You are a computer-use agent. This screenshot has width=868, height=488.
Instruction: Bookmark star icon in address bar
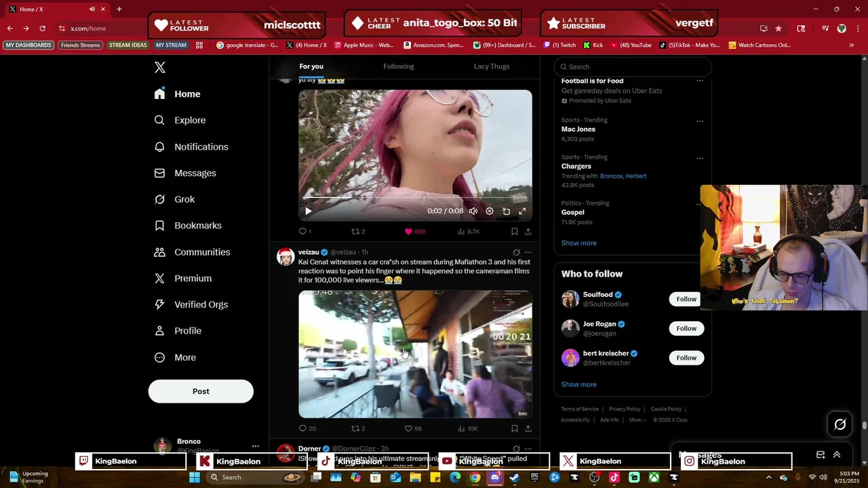click(778, 28)
